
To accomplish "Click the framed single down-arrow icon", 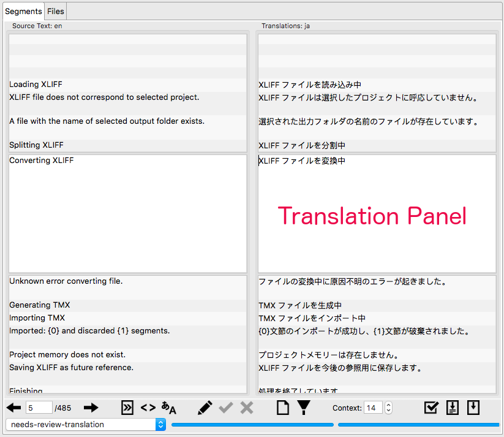I will pos(473,408).
